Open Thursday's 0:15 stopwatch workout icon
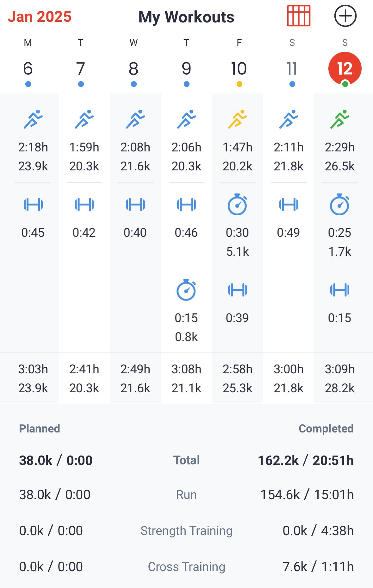The width and height of the screenshot is (373, 588). point(186,290)
